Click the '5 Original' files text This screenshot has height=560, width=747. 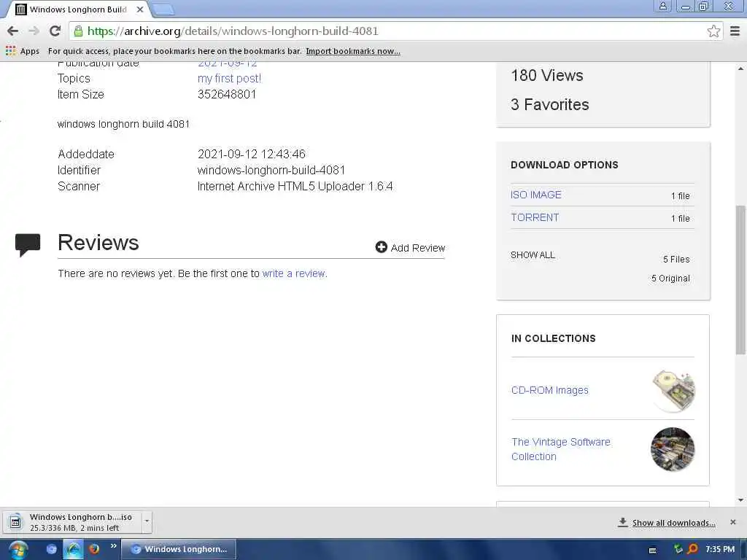tap(670, 278)
